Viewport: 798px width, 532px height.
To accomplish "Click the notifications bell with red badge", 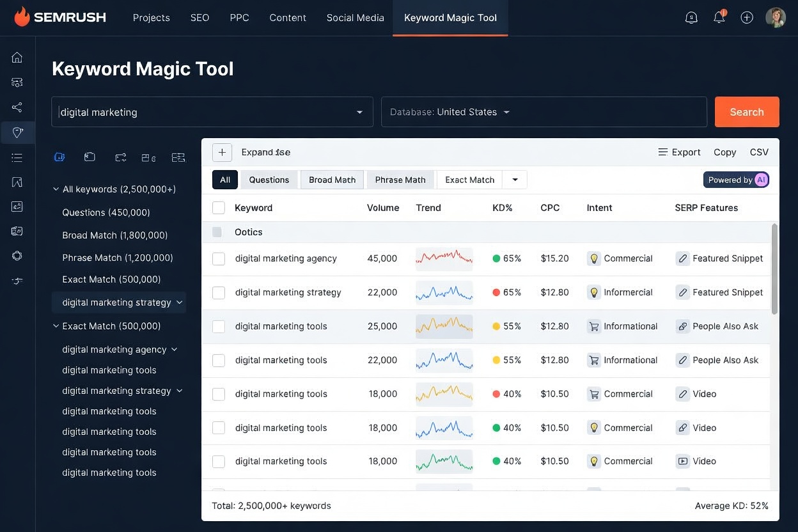I will point(719,17).
